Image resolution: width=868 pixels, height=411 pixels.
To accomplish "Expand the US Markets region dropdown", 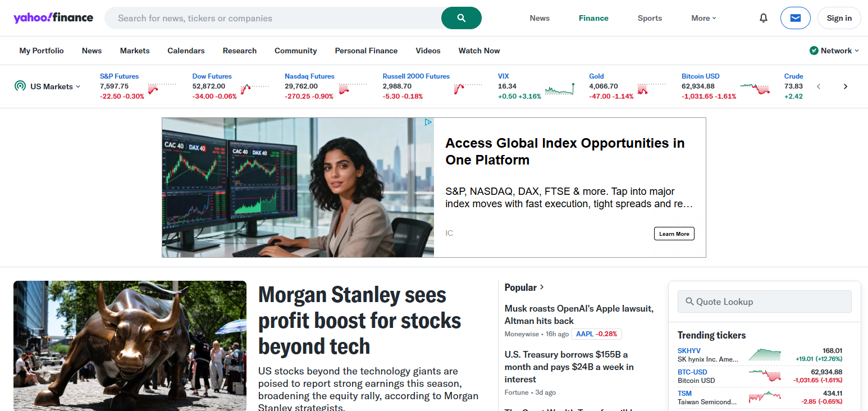I will click(55, 86).
